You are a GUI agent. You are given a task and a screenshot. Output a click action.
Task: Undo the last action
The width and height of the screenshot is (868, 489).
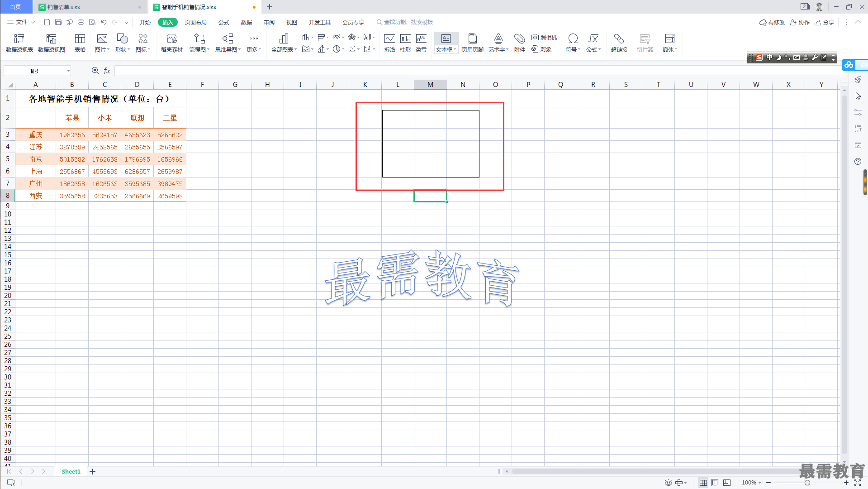[104, 22]
